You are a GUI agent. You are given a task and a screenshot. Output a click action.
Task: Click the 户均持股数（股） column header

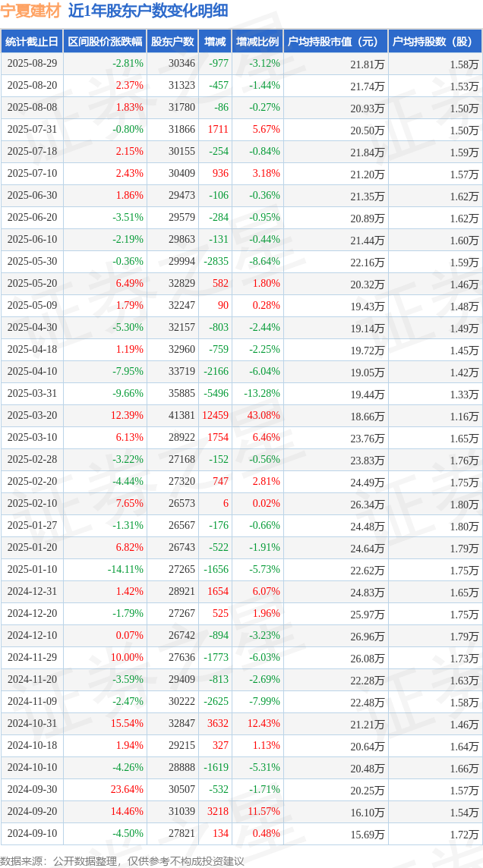tap(434, 42)
